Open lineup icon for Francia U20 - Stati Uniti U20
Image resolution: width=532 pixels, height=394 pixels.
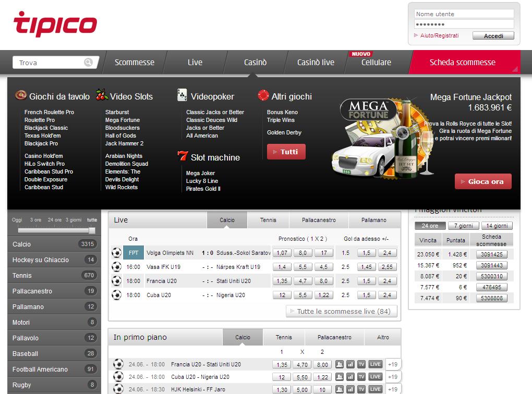[x=340, y=364]
